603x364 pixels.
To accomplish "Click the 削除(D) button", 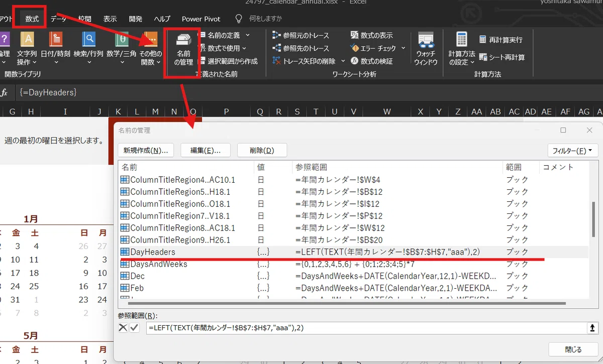I will 262,150.
